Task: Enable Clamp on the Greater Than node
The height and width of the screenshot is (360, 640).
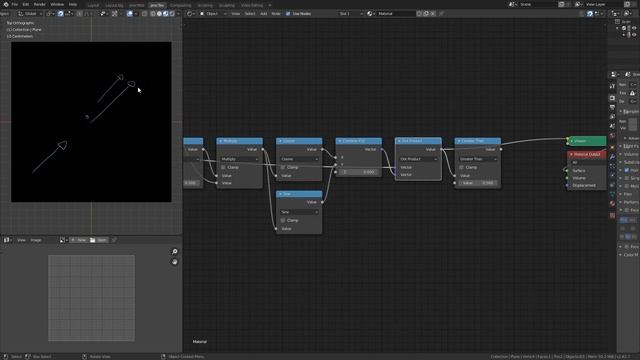Action: click(x=462, y=167)
